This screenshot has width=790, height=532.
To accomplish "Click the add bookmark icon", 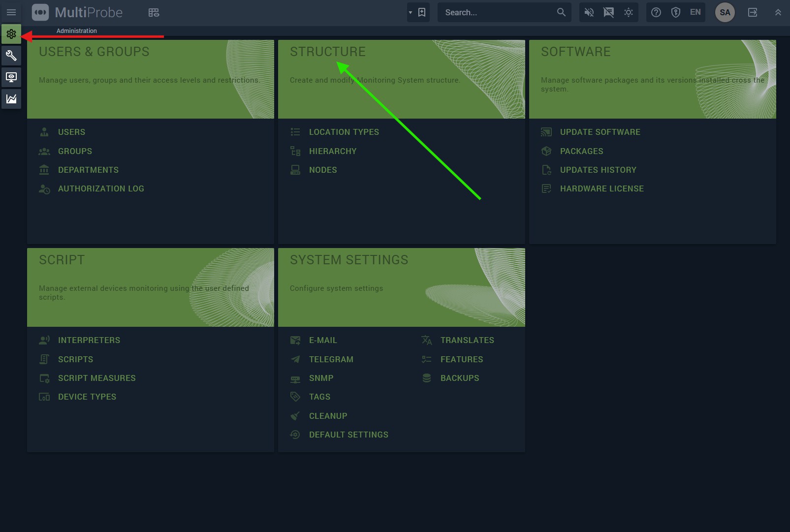I will click(x=422, y=13).
